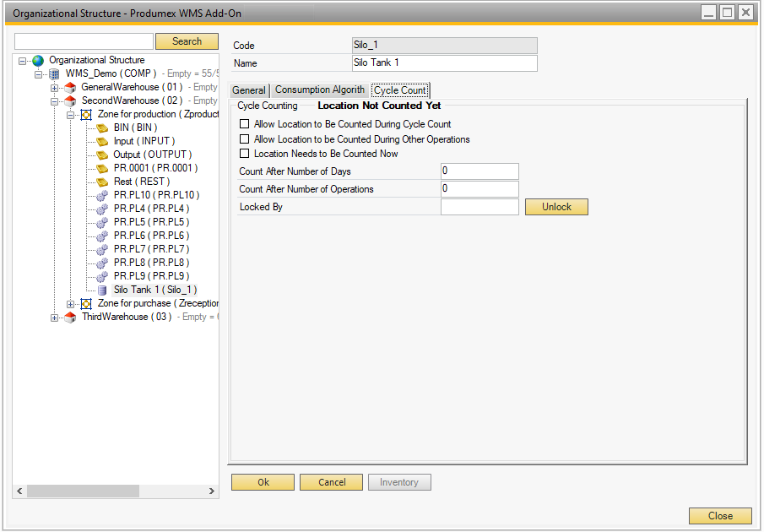Click the Zone for production zone icon
Viewport: 764px width, 532px height.
[x=86, y=115]
